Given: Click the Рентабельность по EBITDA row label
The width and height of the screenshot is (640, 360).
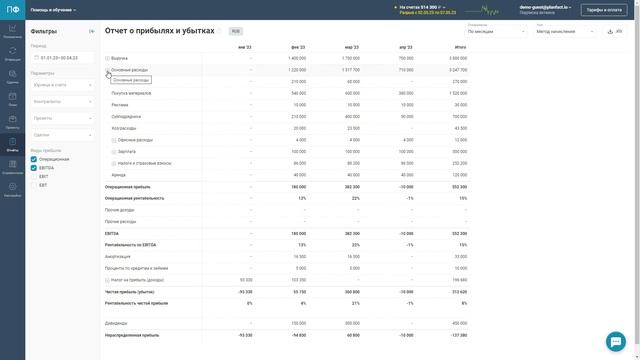Looking at the screenshot, I should (130, 245).
